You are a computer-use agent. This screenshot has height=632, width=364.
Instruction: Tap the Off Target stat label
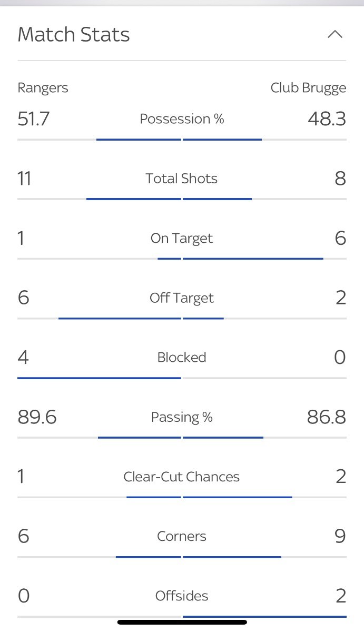[x=182, y=298]
